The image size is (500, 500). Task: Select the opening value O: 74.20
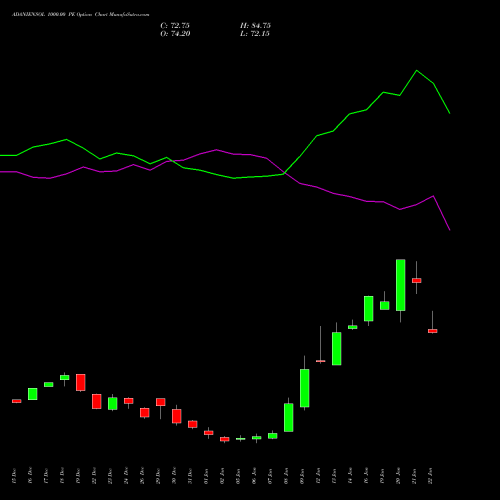point(175,34)
